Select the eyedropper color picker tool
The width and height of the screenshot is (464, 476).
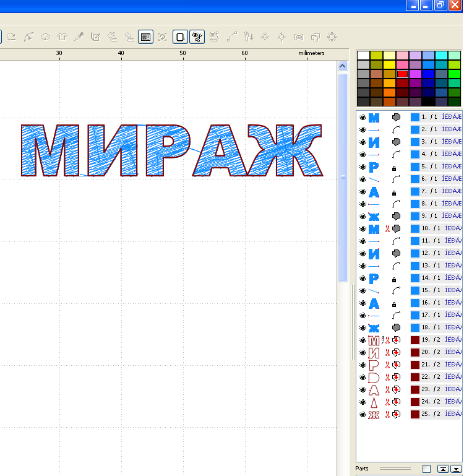point(79,37)
